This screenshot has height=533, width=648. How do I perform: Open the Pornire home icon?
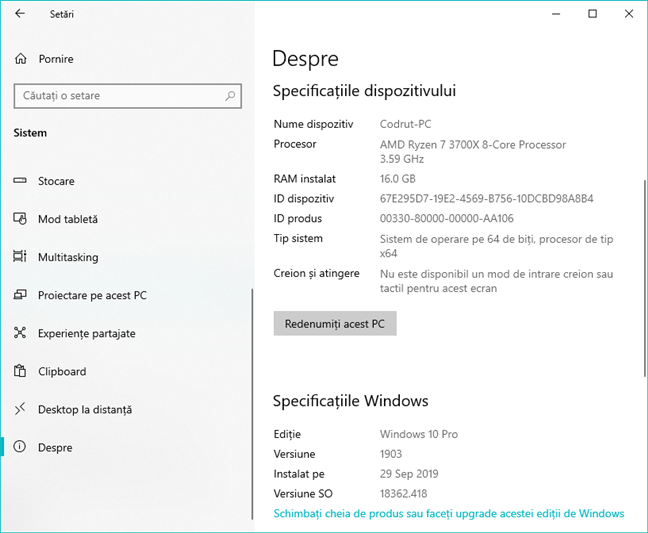click(x=20, y=59)
